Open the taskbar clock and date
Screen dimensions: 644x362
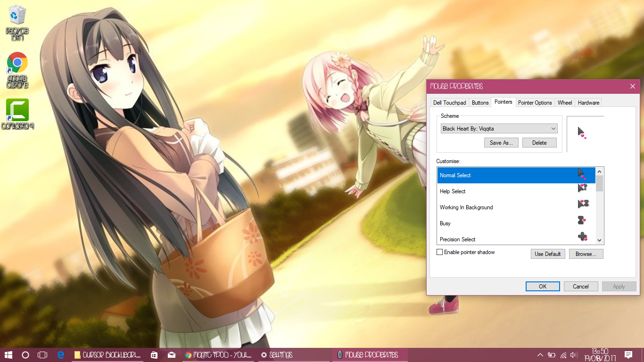pyautogui.click(x=600, y=355)
